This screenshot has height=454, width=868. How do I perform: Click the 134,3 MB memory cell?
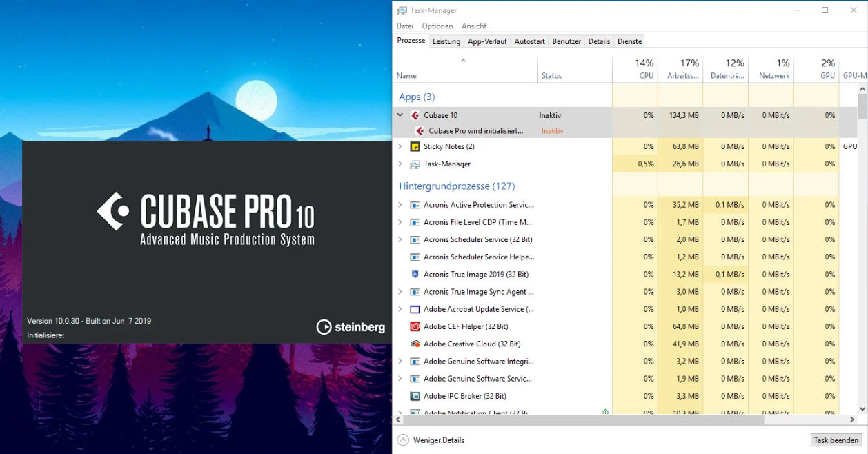tap(680, 115)
